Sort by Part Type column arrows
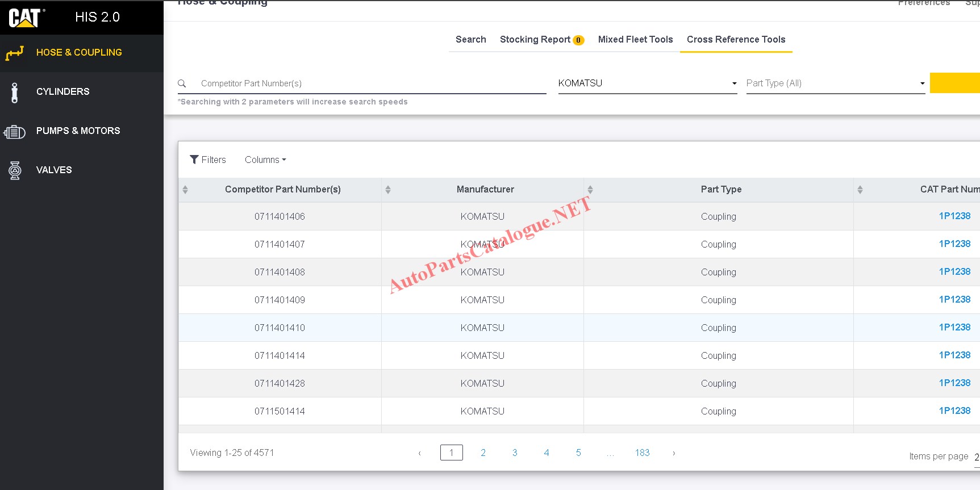The height and width of the screenshot is (490, 980). coord(590,190)
